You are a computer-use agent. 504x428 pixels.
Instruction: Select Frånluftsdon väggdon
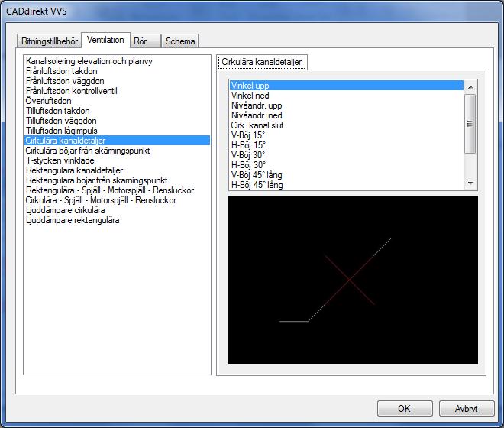tap(117, 81)
